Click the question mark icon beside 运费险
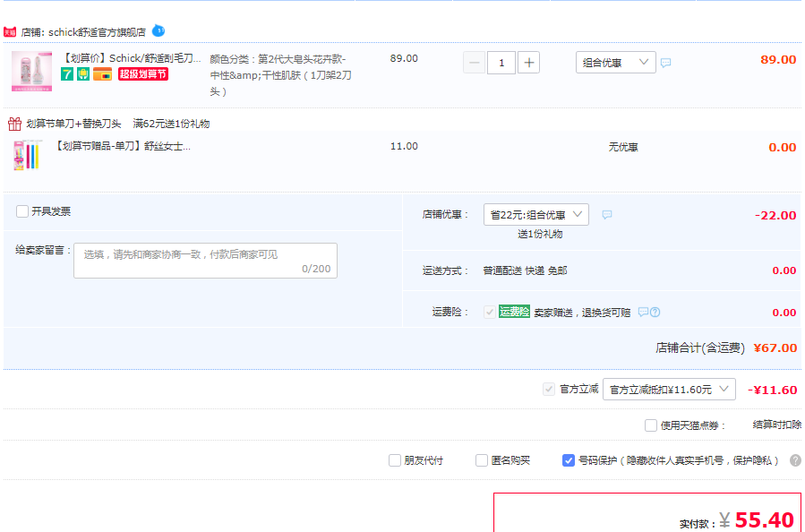The width and height of the screenshot is (805, 532). pos(655,313)
